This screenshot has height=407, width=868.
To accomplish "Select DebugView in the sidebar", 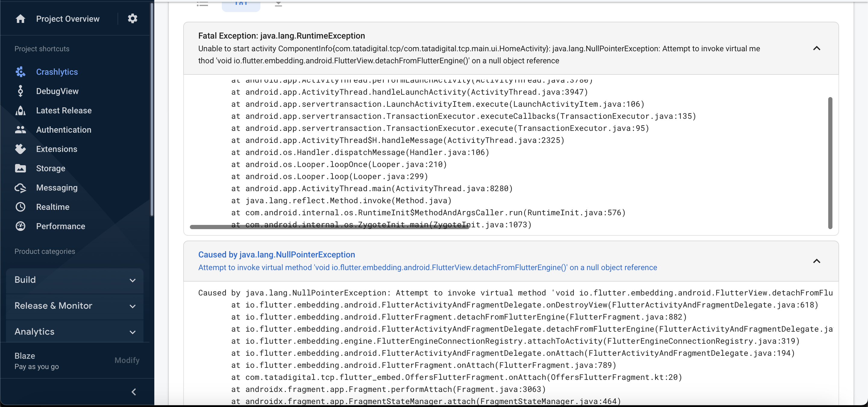I will [58, 91].
